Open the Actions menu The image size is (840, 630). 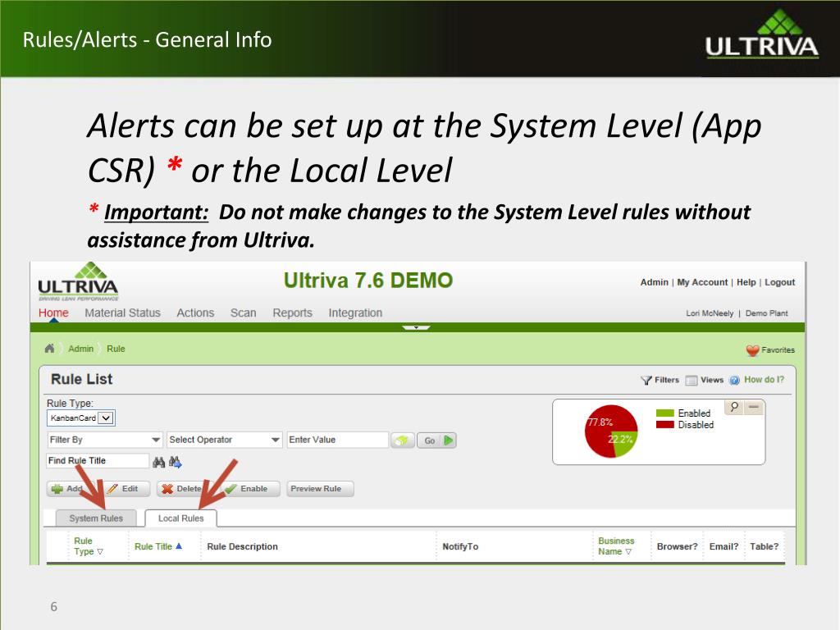pyautogui.click(x=195, y=313)
